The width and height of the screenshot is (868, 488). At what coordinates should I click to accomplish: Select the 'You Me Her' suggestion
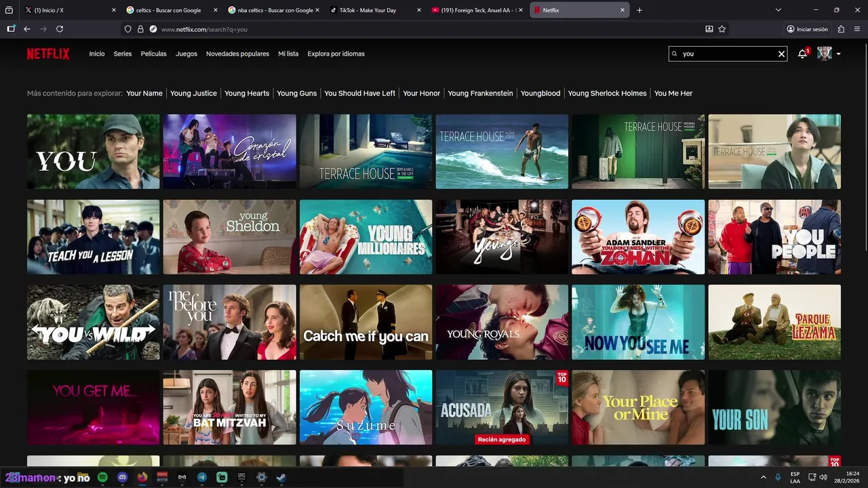coord(673,94)
